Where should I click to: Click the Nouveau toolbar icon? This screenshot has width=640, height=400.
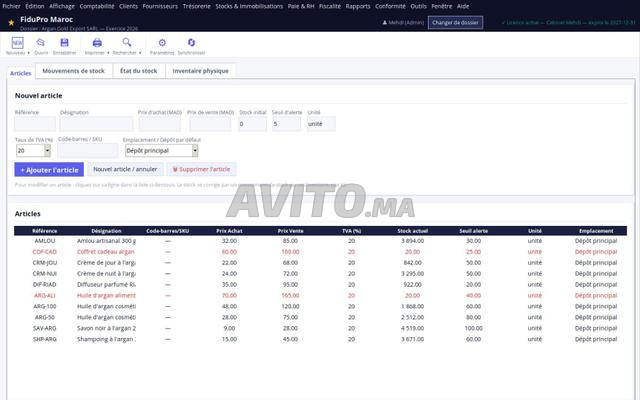[17, 42]
